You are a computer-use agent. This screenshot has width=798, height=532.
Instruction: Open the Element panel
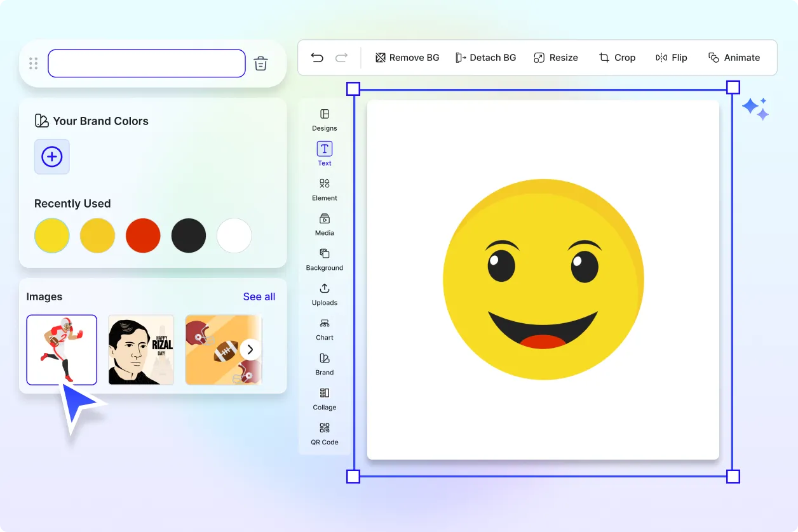click(325, 189)
